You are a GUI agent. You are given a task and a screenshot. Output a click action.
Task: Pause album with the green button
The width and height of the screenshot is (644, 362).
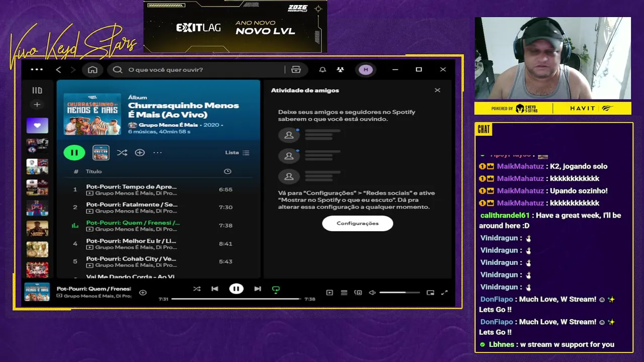coord(74,152)
